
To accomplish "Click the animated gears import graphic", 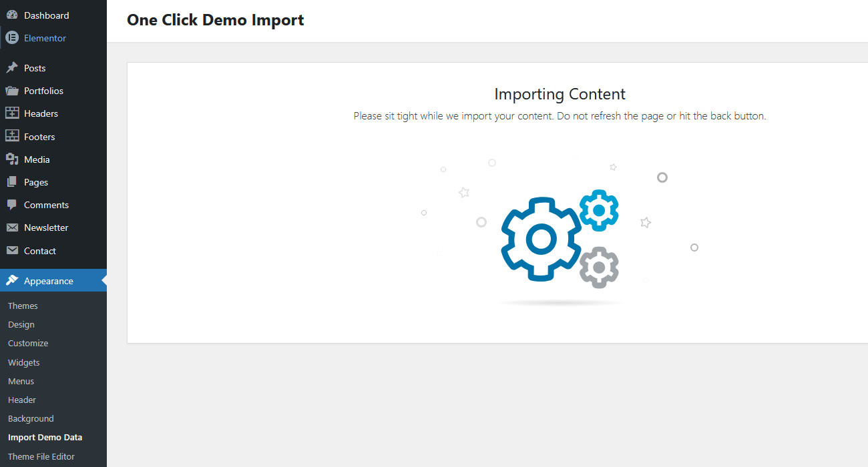I will (560, 238).
